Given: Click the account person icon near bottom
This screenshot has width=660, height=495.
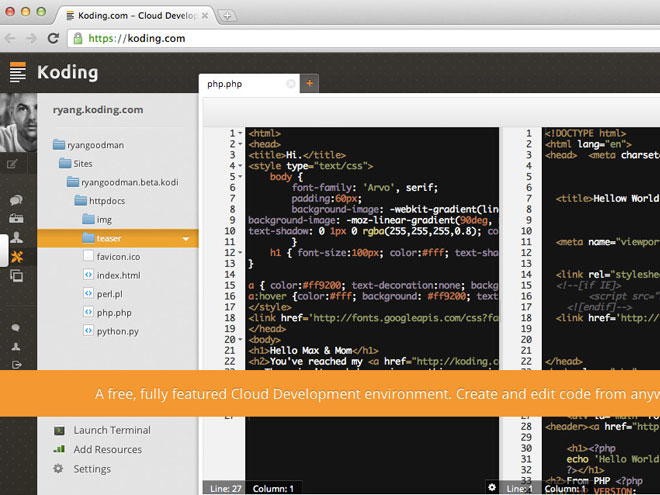Looking at the screenshot, I should pos(16,346).
